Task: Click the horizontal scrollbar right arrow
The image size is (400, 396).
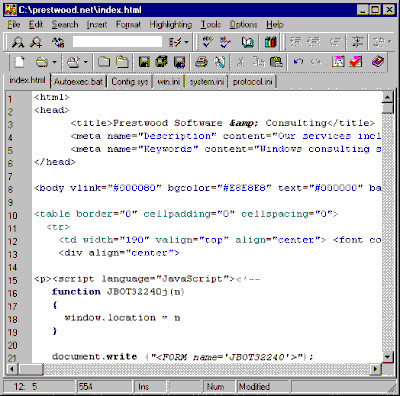Action: click(x=376, y=369)
